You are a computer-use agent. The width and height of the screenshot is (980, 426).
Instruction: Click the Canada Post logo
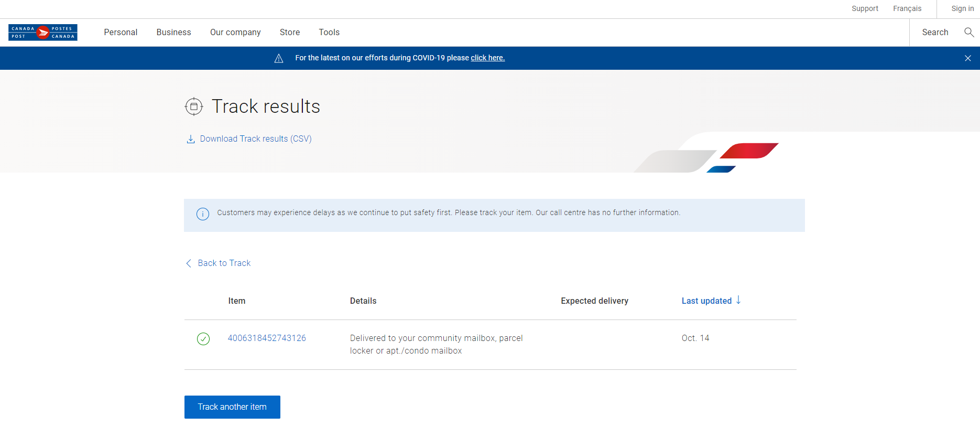(x=43, y=33)
